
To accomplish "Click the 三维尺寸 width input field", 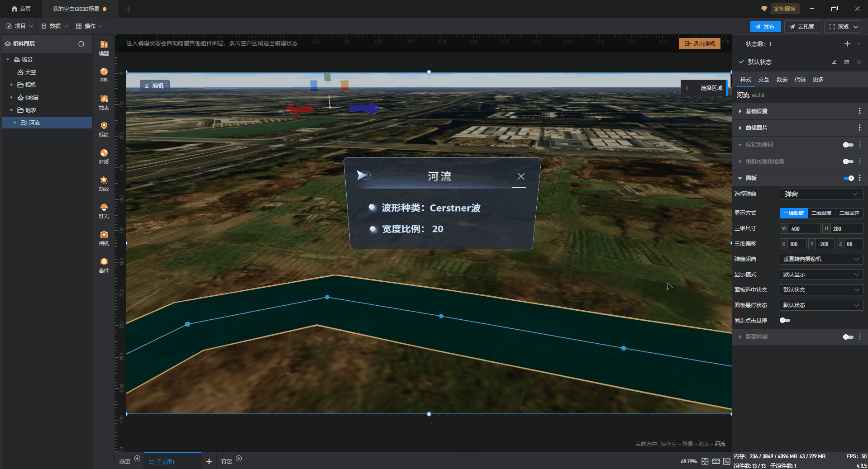I will (804, 229).
